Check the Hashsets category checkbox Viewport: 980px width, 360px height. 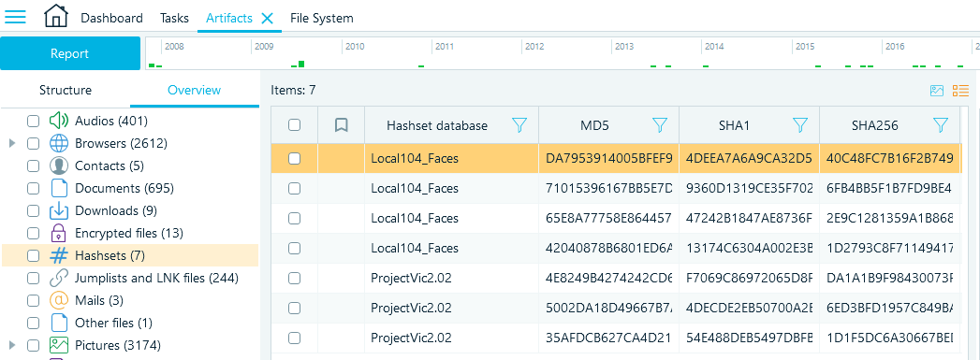(33, 256)
